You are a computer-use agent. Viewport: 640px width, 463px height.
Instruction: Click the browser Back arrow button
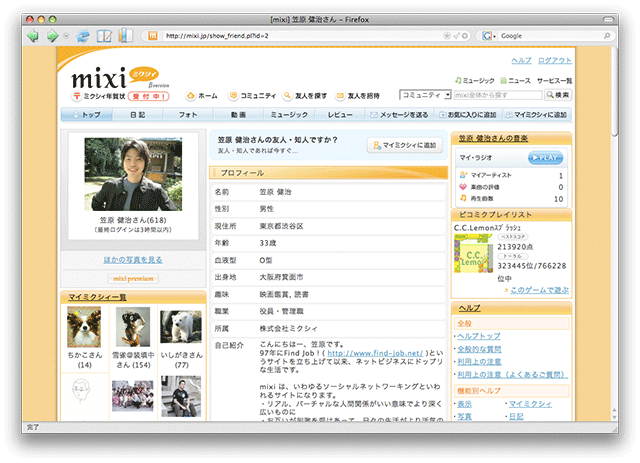[x=32, y=36]
